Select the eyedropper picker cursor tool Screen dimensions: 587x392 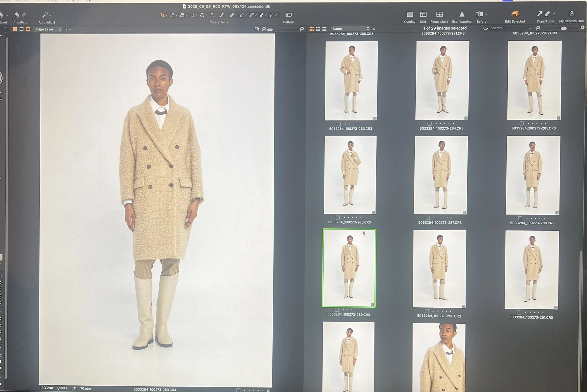click(252, 15)
